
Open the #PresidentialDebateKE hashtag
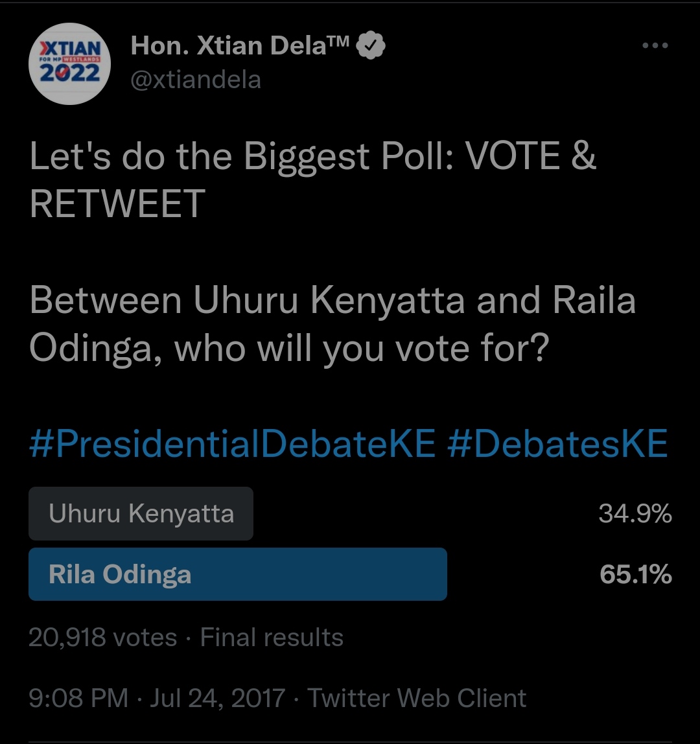pos(233,444)
